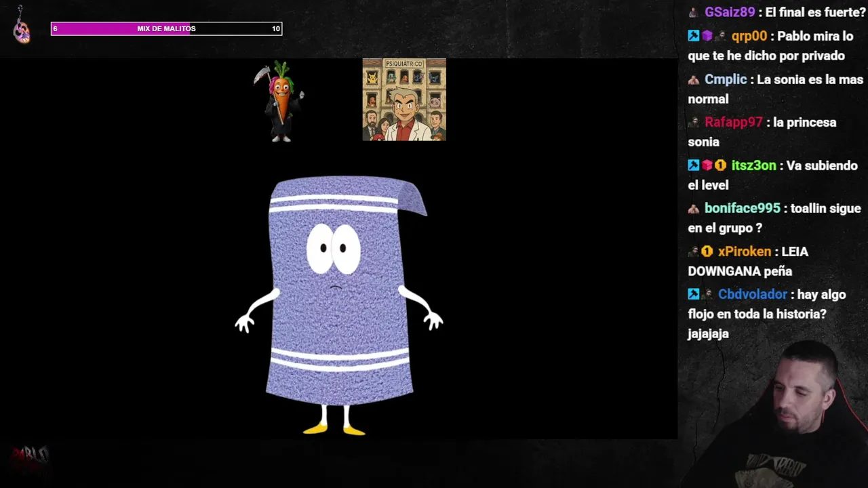Click the Psiquiatrico poster thumbnail
The width and height of the screenshot is (868, 488).
click(x=404, y=100)
